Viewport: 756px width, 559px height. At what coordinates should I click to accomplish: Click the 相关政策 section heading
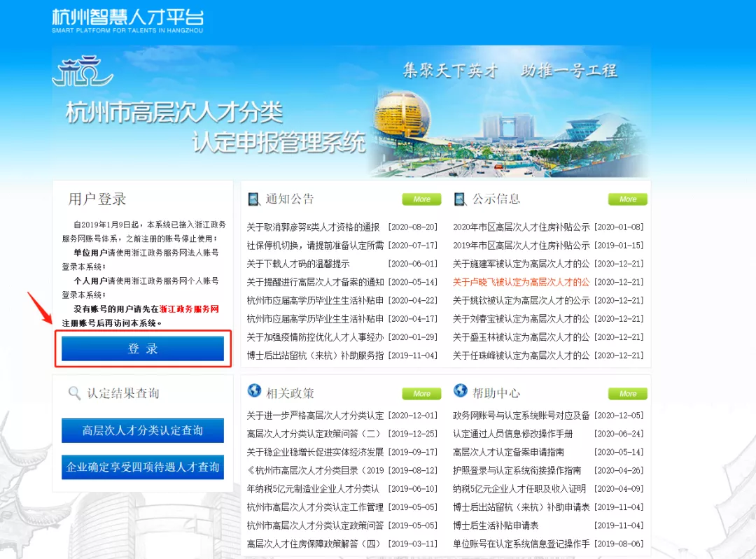point(290,393)
